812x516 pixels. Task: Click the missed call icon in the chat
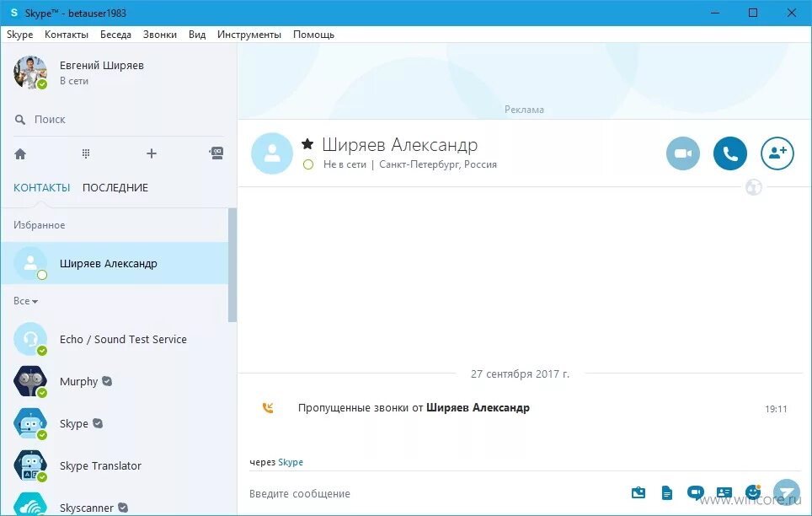click(268, 408)
